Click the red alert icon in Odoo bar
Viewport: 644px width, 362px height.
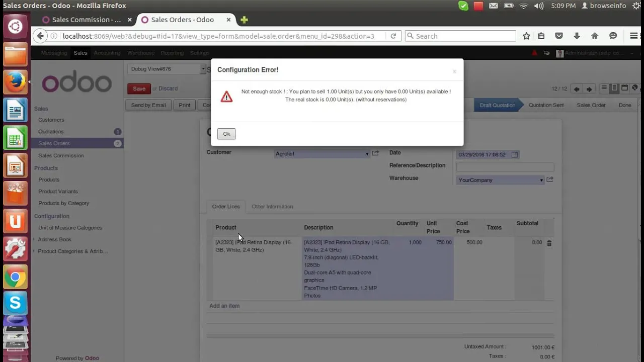(534, 53)
